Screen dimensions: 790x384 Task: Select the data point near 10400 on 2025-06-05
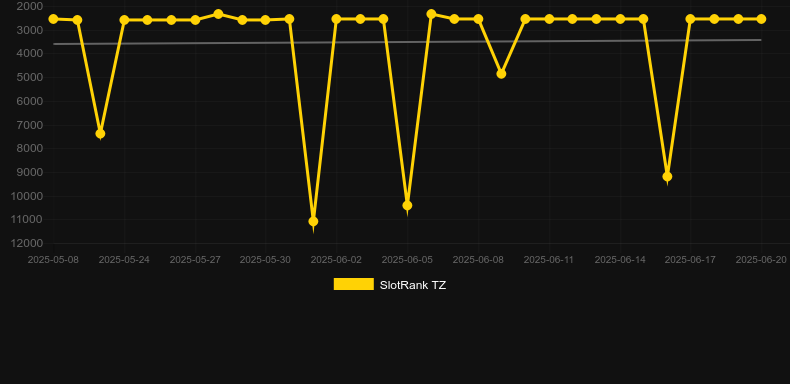point(407,205)
